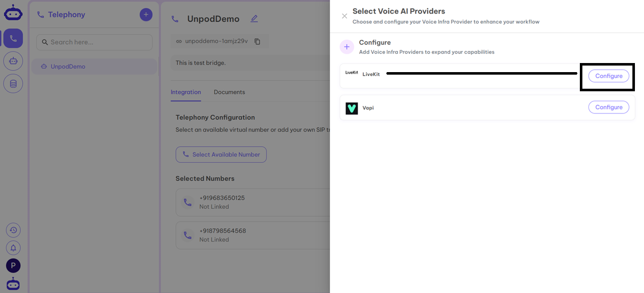
Task: Copy the unpoddemo-1amjz29v bridge ID
Action: coord(258,41)
